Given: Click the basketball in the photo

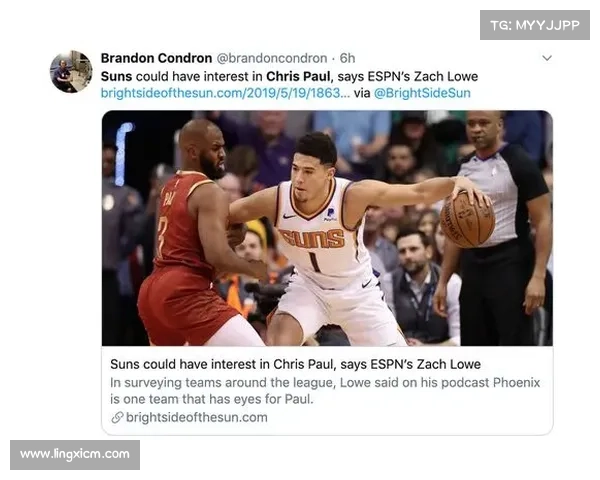Looking at the screenshot, I should (x=467, y=219).
